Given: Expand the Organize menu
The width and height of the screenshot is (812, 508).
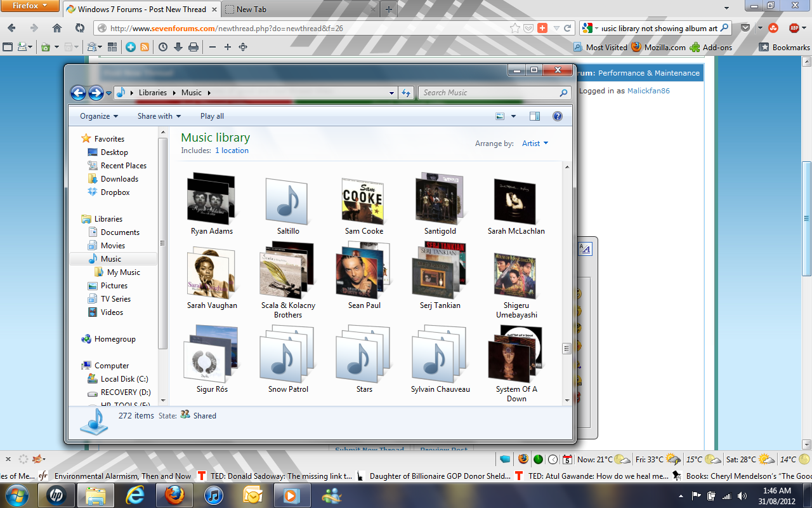Looking at the screenshot, I should click(x=99, y=116).
